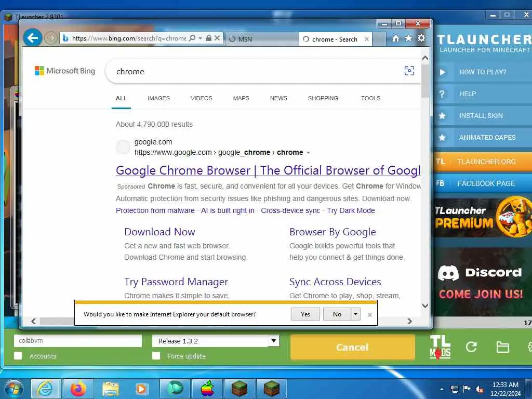Click the TLauncher refresh icon
Image resolution: width=532 pixels, height=399 pixels.
click(x=471, y=347)
